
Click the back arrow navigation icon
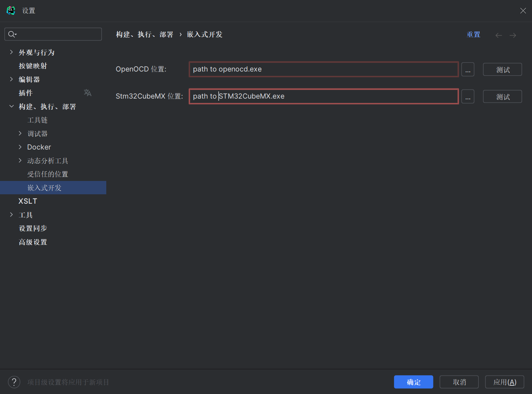(x=499, y=35)
